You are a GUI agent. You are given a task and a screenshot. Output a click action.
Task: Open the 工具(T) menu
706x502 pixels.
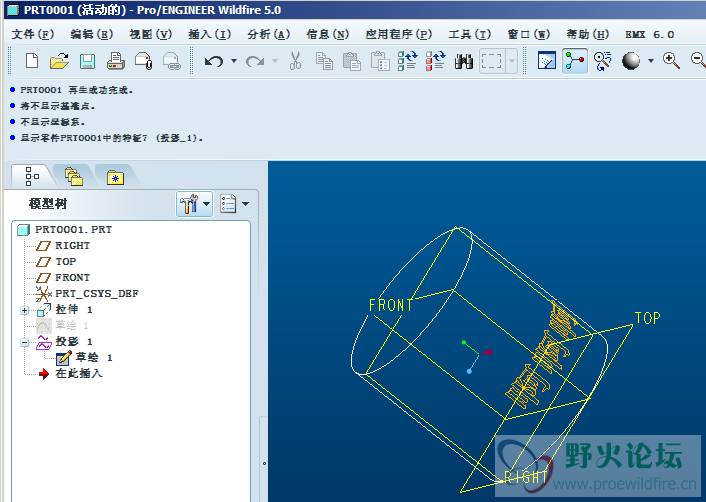[469, 34]
